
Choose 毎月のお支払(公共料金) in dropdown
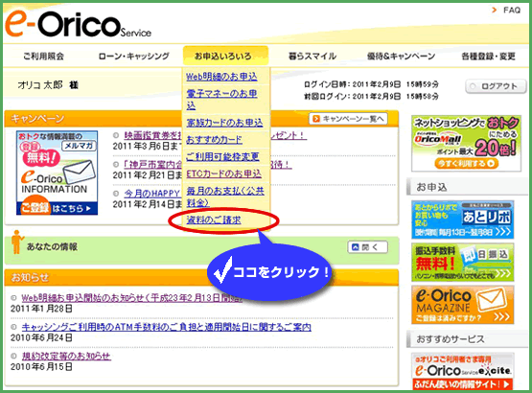click(x=225, y=196)
